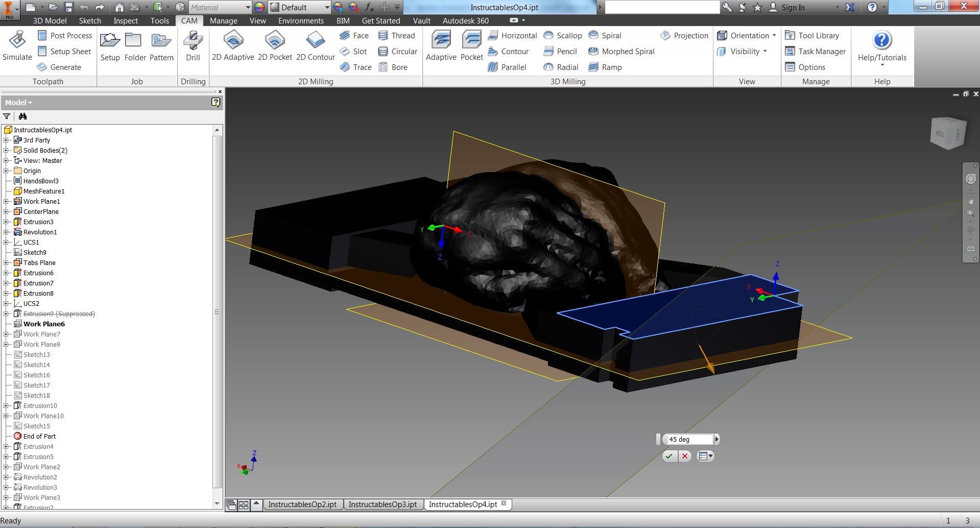This screenshot has width=980, height=528.
Task: Open Setup Sheet
Action: [x=64, y=52]
